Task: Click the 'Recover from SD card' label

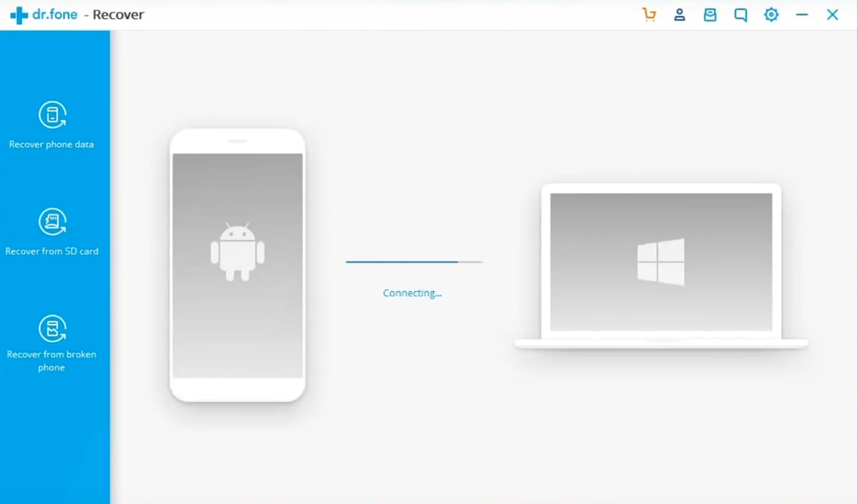Action: pos(52,252)
